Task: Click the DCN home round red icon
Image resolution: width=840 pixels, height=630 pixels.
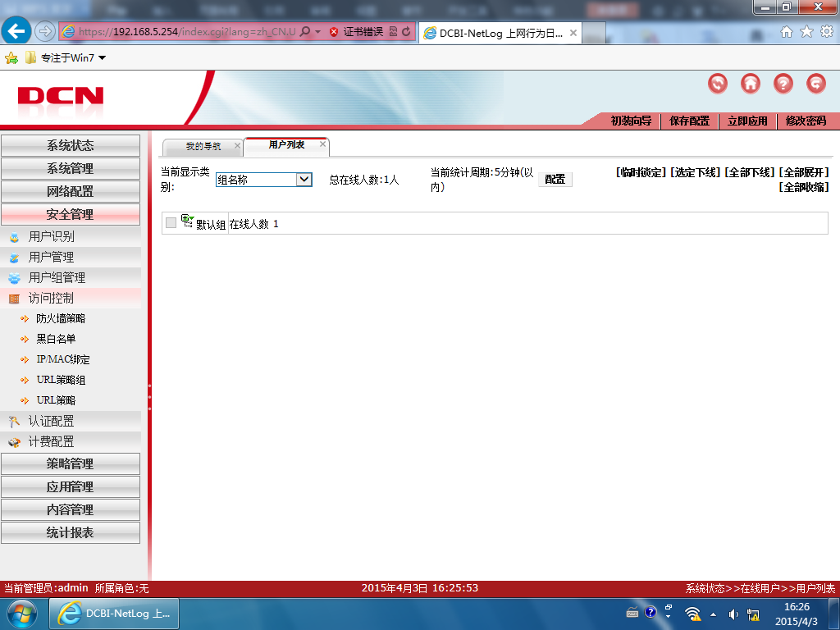Action: (751, 84)
